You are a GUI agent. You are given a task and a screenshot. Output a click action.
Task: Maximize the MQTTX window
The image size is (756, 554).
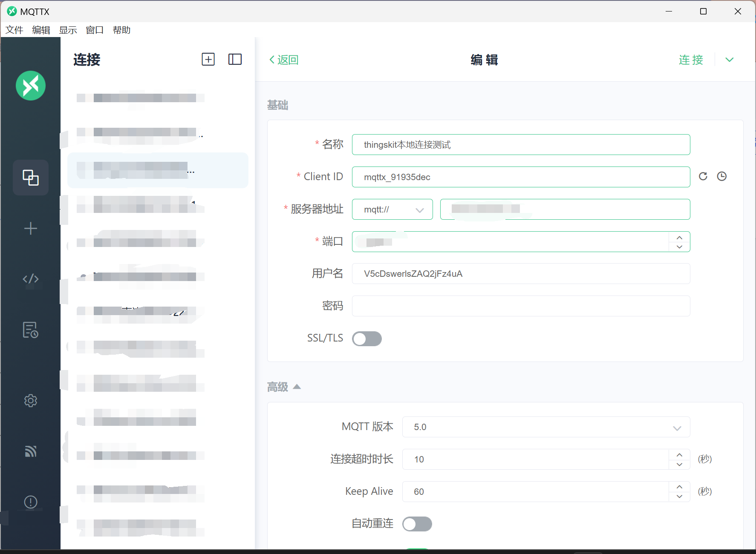coord(704,11)
